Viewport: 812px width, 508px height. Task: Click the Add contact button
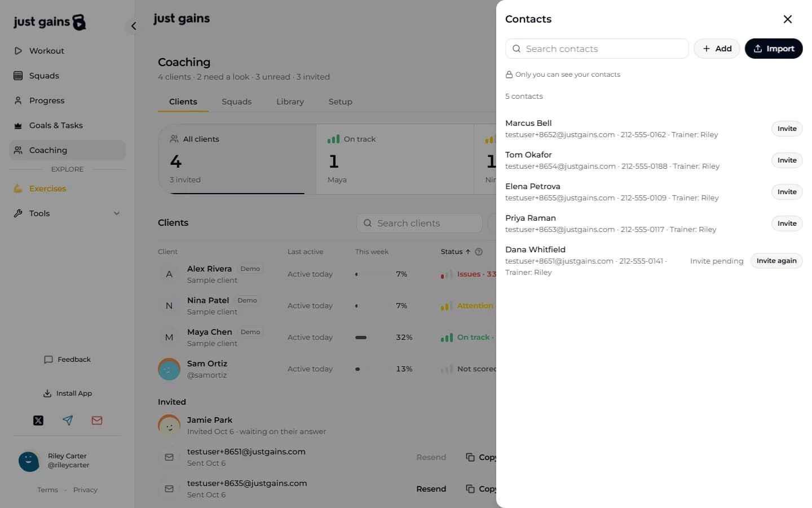pyautogui.click(x=717, y=49)
